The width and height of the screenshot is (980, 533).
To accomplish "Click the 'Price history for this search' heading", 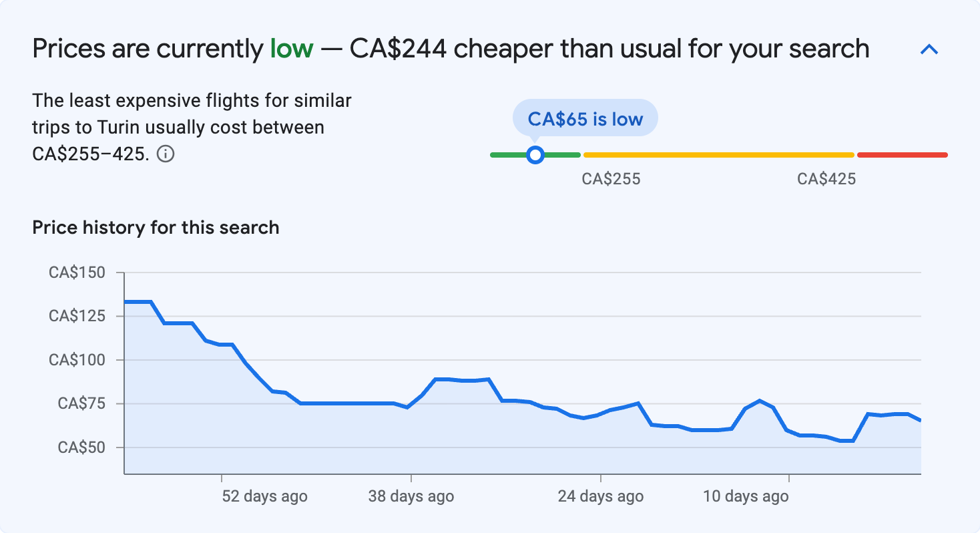I will point(155,227).
